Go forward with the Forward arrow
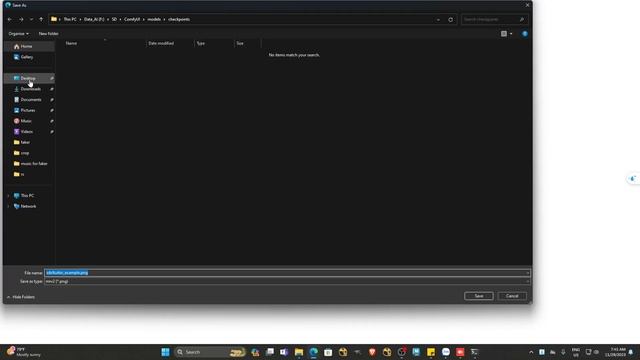This screenshot has width=640, height=360. 21,19
